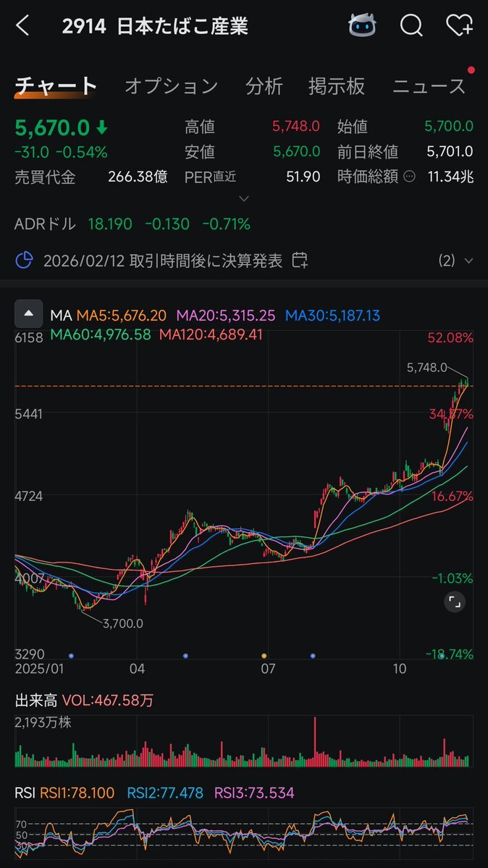Viewport: 488px width, 868px height.
Task: Tap the 決算発表 announcement link
Action: click(x=163, y=261)
